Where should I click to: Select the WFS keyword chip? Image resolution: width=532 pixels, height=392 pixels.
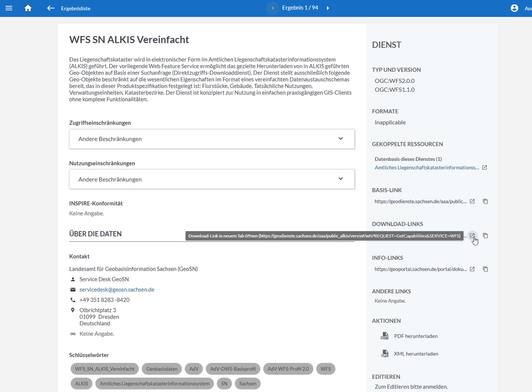pos(326,369)
